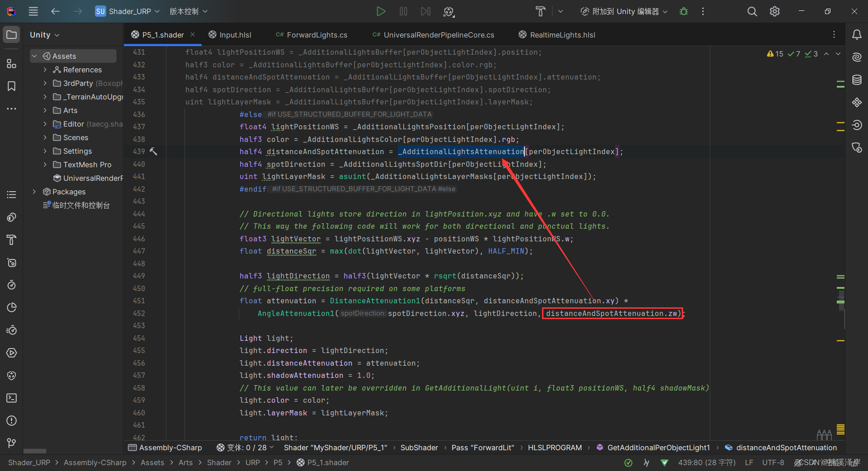Navigate back with the left arrow
Screen dimensions: 868x471
[55, 11]
